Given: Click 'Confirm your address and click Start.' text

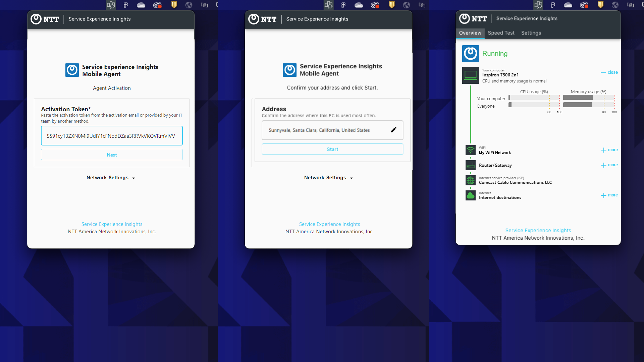Looking at the screenshot, I should [x=332, y=88].
